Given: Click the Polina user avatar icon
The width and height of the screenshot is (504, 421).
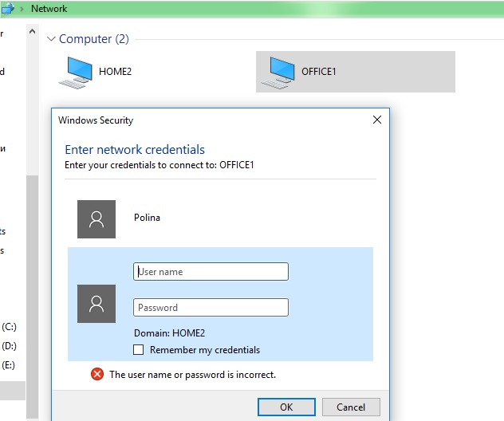Looking at the screenshot, I should 96,219.
